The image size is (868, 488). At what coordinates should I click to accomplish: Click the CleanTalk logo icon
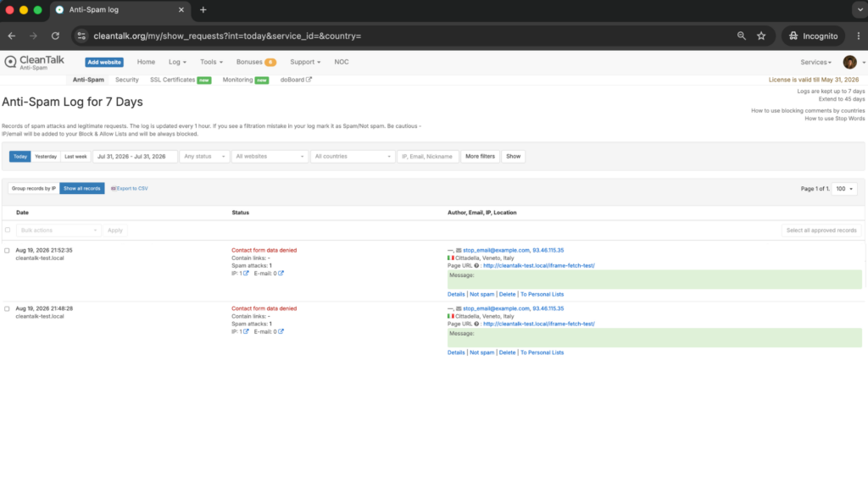(10, 62)
